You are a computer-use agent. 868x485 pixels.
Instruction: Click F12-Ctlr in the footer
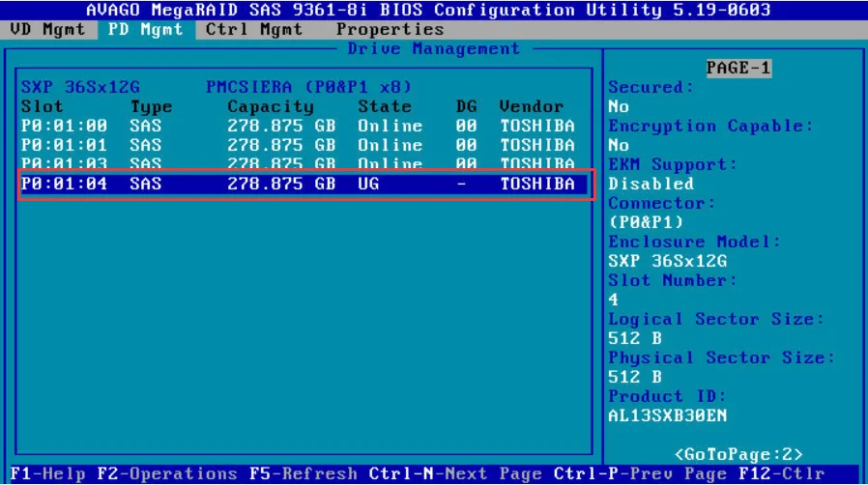click(x=781, y=474)
